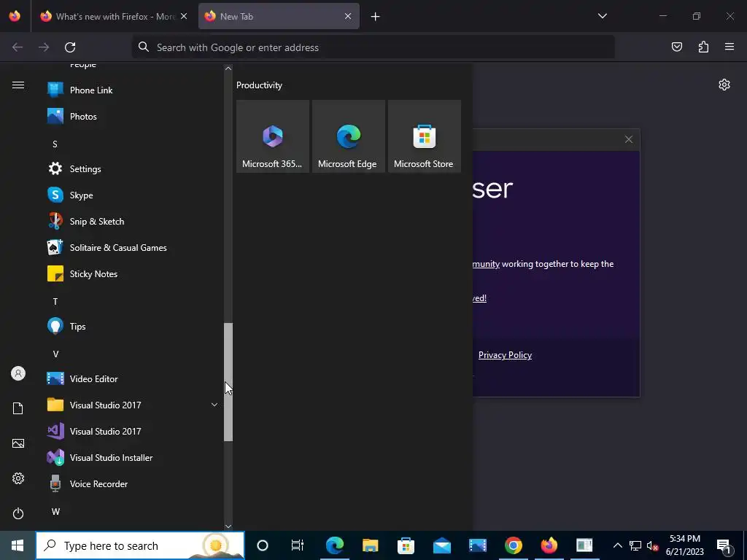Click the app list scroll up arrow
Screen dimensions: 747x560
click(x=228, y=69)
